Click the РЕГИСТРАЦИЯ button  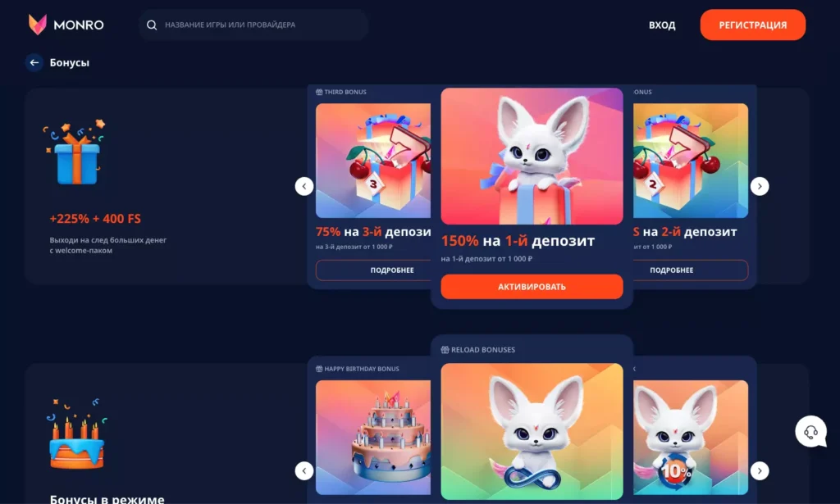(753, 25)
